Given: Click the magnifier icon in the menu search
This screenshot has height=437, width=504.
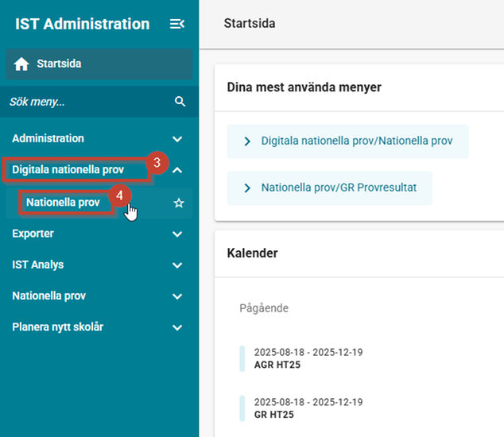Looking at the screenshot, I should (180, 102).
